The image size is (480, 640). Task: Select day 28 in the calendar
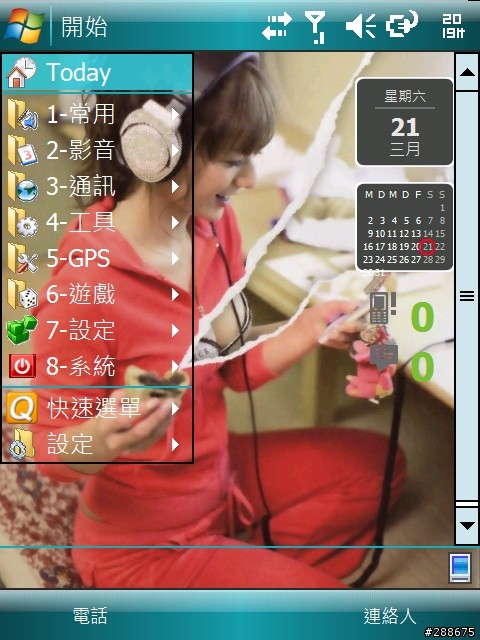[x=427, y=260]
